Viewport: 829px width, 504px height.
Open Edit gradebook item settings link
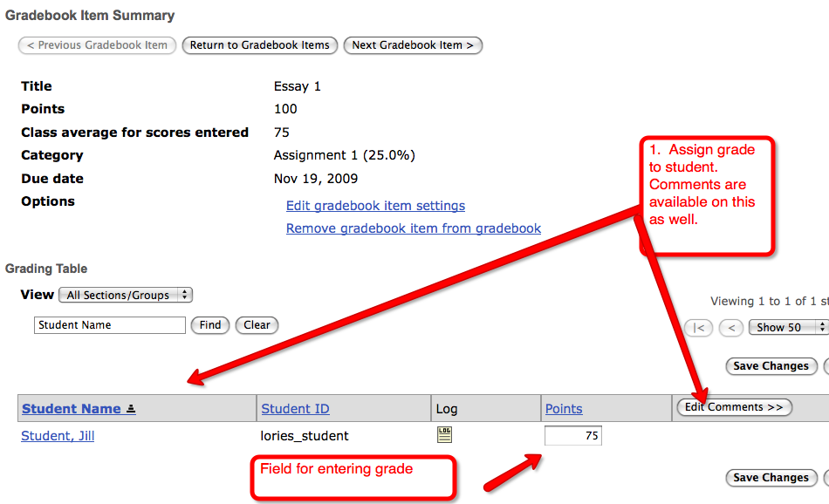(375, 206)
